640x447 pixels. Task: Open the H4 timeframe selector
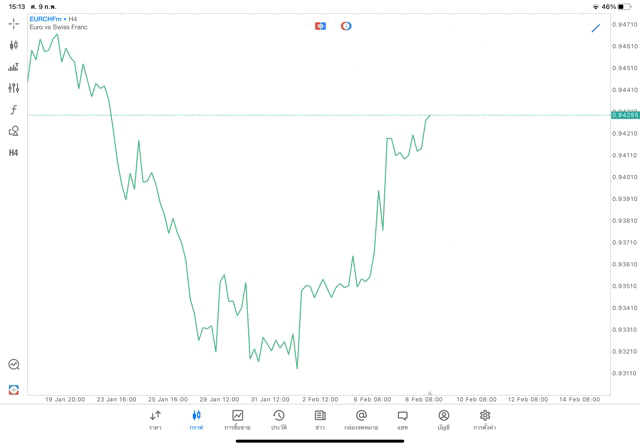[x=13, y=153]
